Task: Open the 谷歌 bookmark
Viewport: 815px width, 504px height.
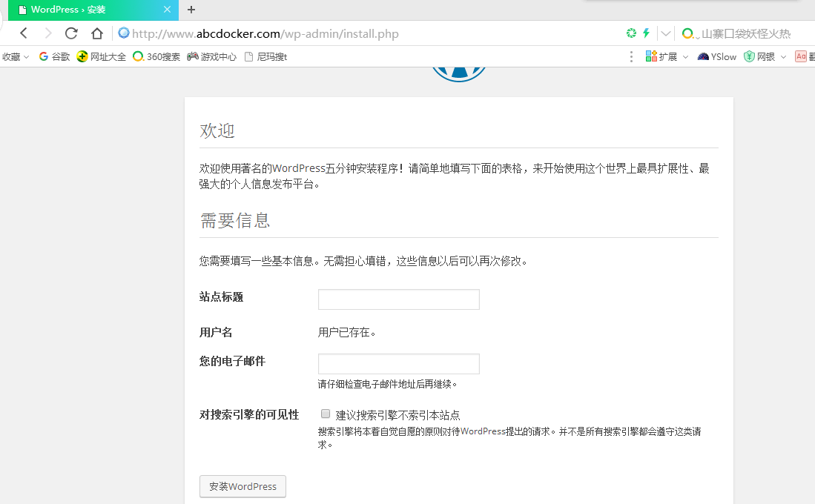Action: [x=54, y=56]
